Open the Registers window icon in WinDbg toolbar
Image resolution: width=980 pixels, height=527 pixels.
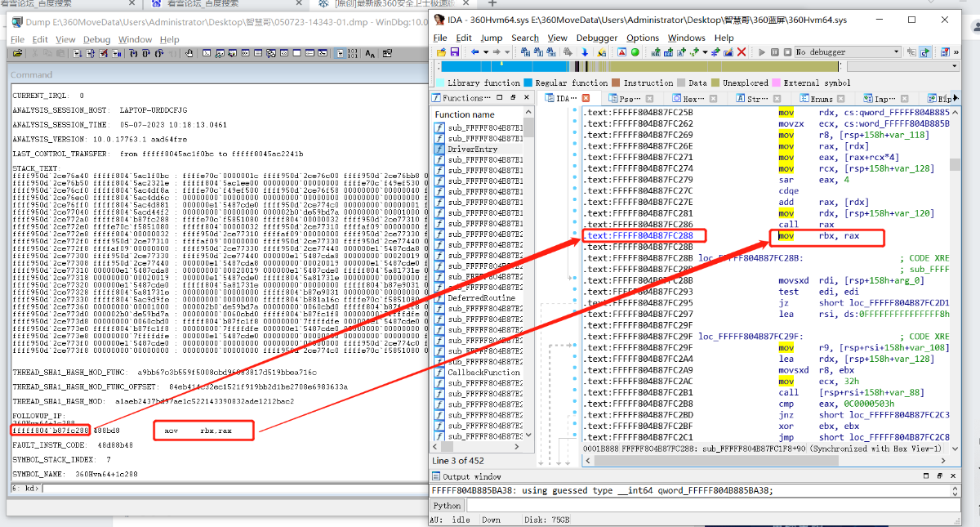tap(245, 53)
